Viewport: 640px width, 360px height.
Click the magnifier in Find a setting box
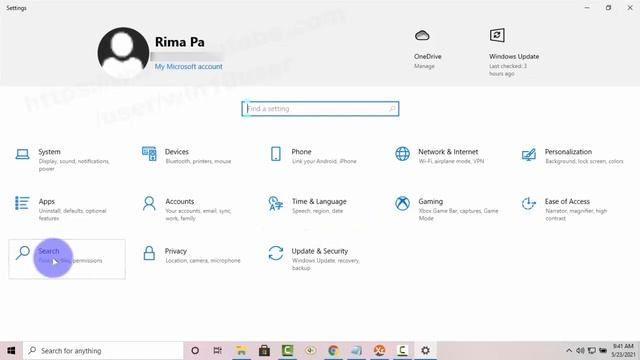(392, 109)
